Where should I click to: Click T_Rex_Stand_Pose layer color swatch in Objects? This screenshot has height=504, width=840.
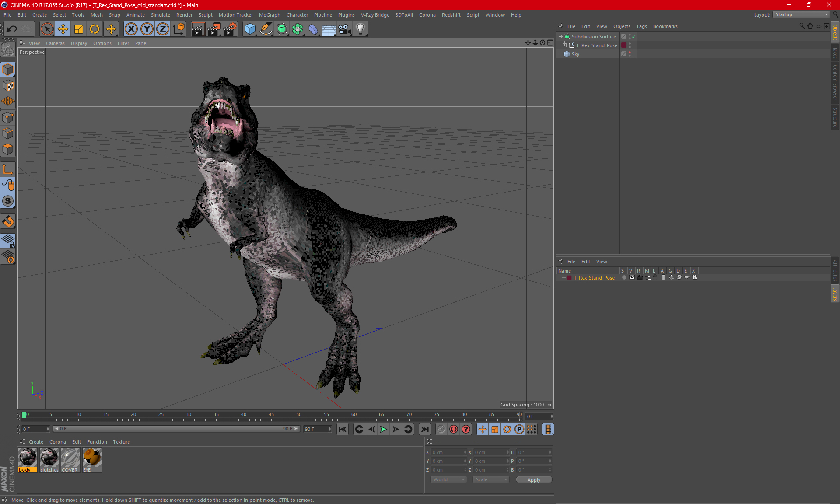point(624,45)
